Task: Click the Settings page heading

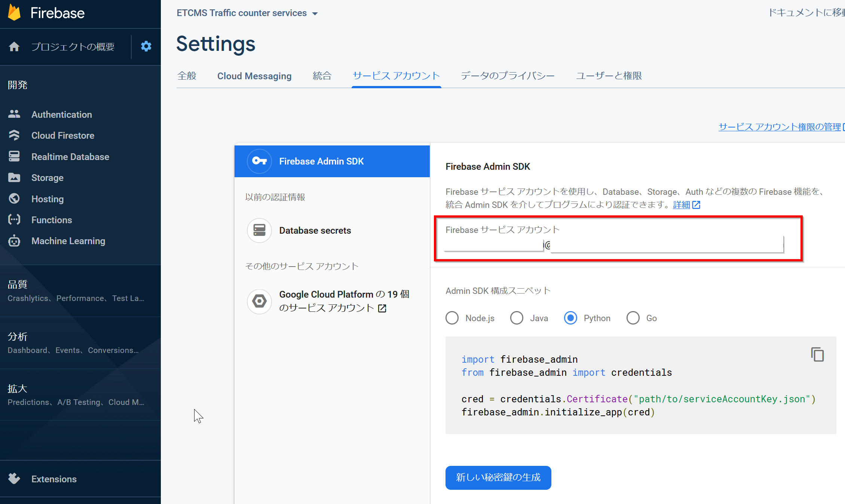Action: 216,44
